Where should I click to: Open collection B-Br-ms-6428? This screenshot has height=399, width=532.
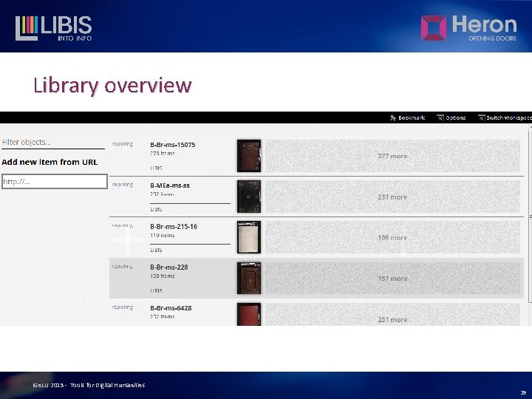(171, 308)
